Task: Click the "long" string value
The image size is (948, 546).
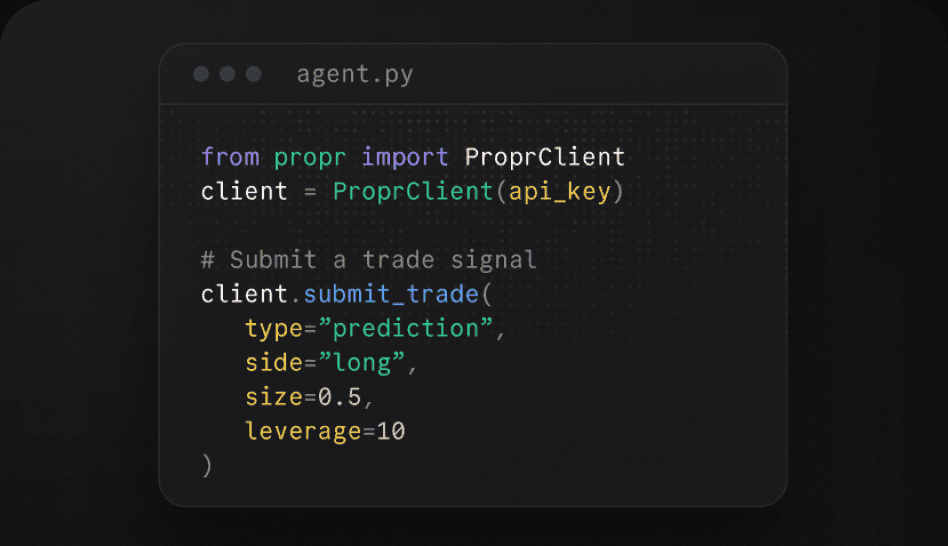Action: 362,363
